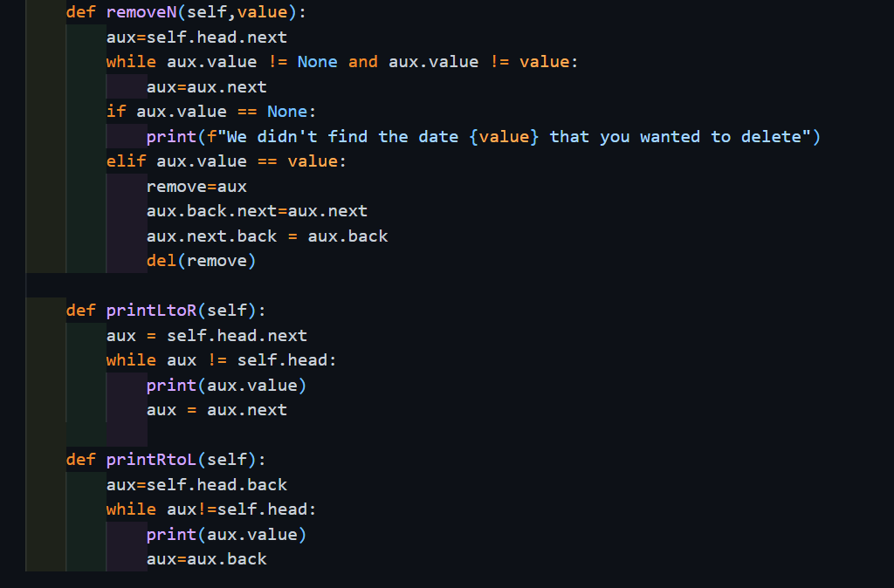The image size is (894, 588).
Task: Click the 'def' keyword before removeN
Action: [x=80, y=12]
